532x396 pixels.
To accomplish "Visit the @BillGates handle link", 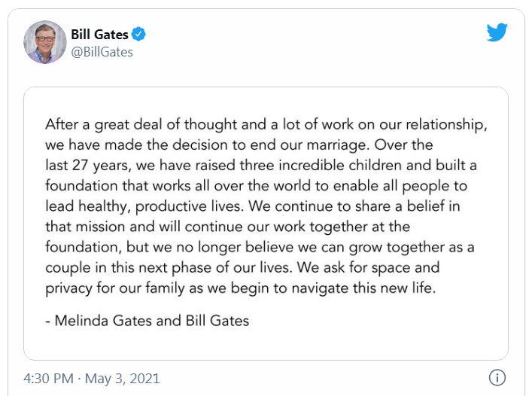I will [x=102, y=52].
